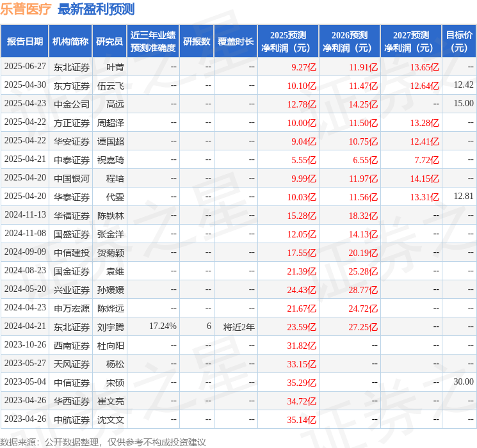Select target price 30.00 cell
The width and height of the screenshot is (477, 448).
pos(463,382)
